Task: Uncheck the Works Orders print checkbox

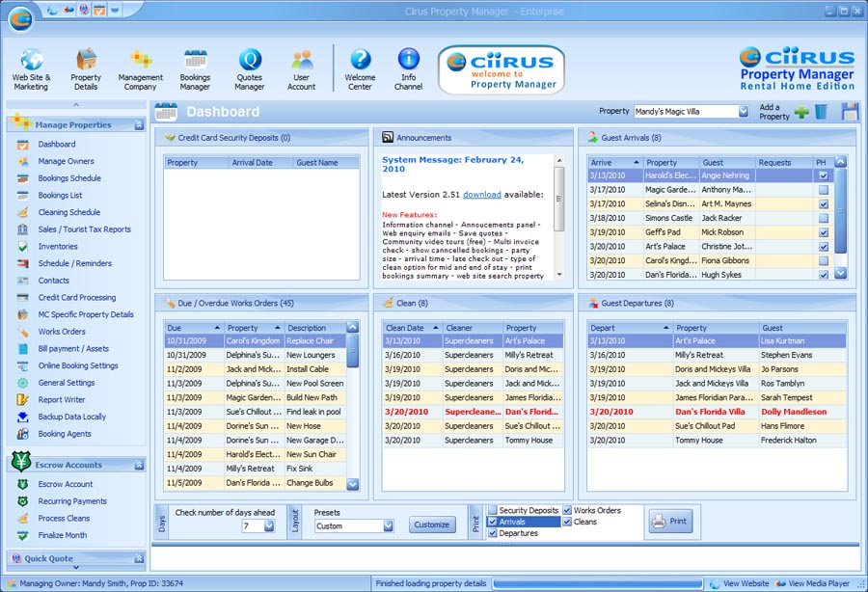Action: 567,511
